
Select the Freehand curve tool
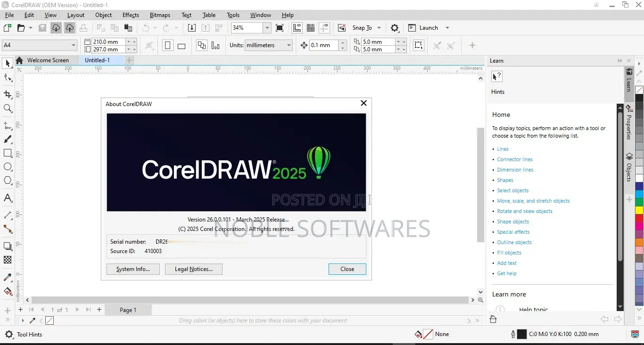[8, 125]
